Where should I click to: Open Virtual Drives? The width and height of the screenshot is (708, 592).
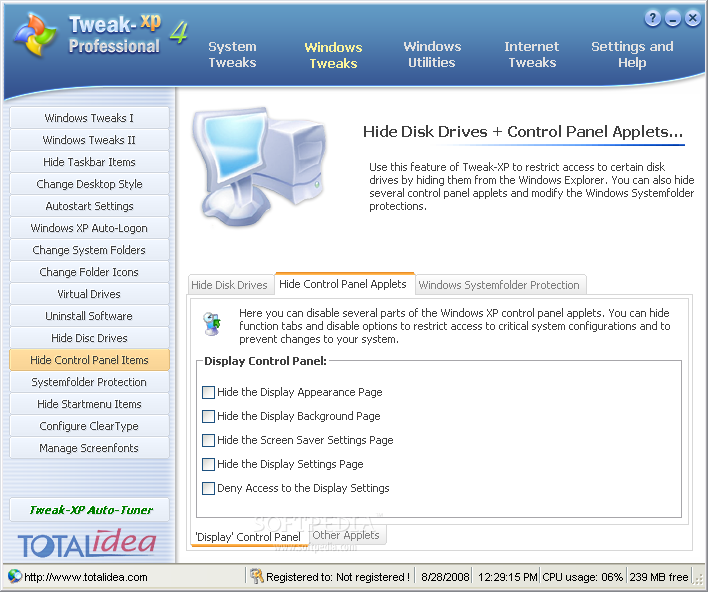coord(89,294)
